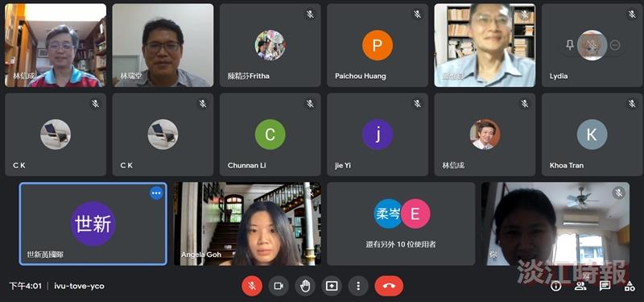Click the muted mic icon on Chunnan Li's tile
This screenshot has height=302, width=644.
coord(310,104)
